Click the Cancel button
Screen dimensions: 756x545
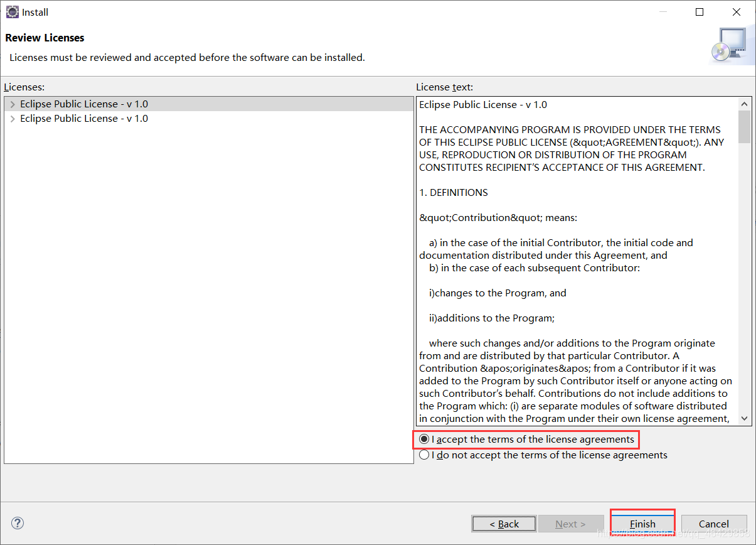(x=714, y=524)
